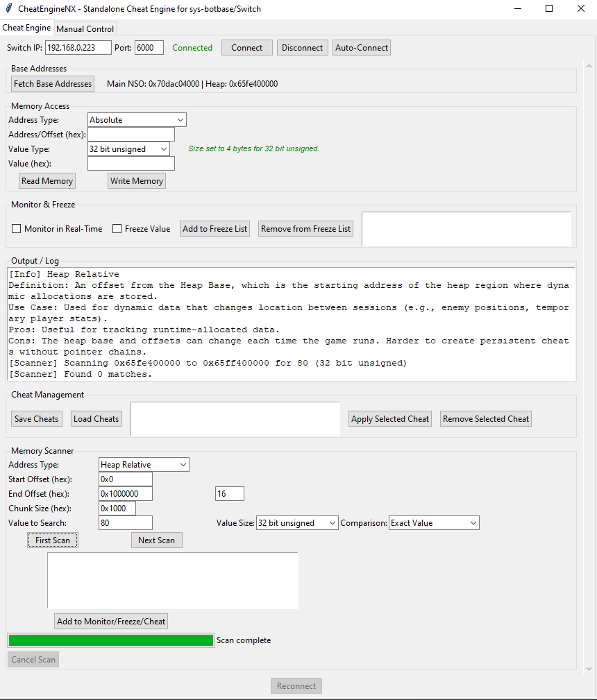Click the Reconnect button
This screenshot has height=700, width=597.
click(296, 685)
